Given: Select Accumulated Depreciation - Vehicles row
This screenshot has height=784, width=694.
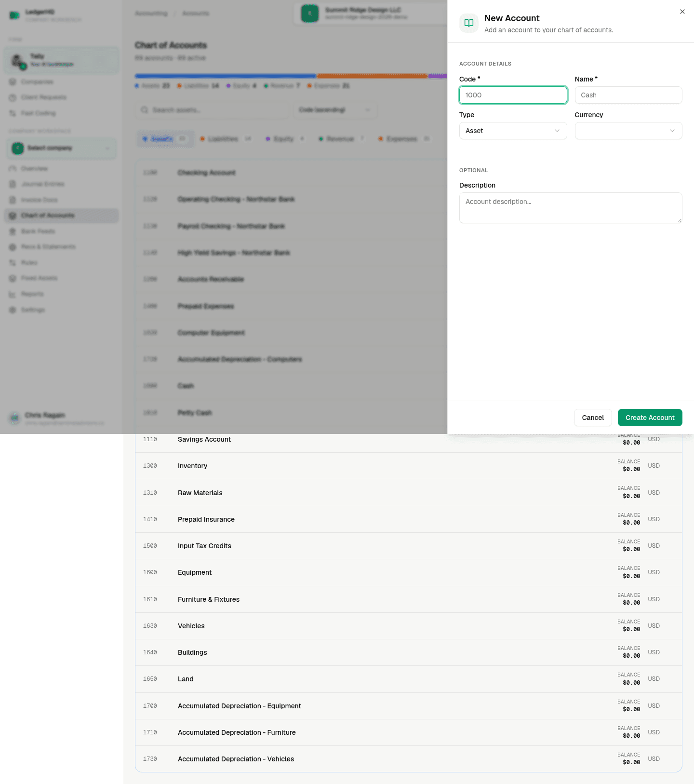Looking at the screenshot, I should click(x=409, y=759).
